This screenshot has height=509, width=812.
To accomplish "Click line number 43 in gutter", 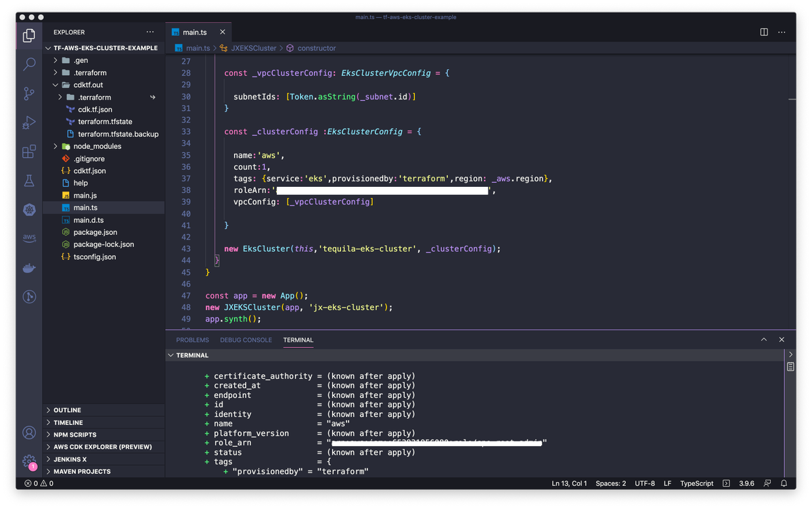I will [186, 248].
